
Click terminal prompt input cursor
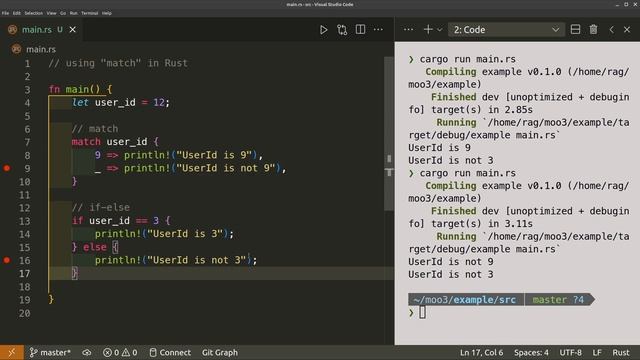point(422,312)
